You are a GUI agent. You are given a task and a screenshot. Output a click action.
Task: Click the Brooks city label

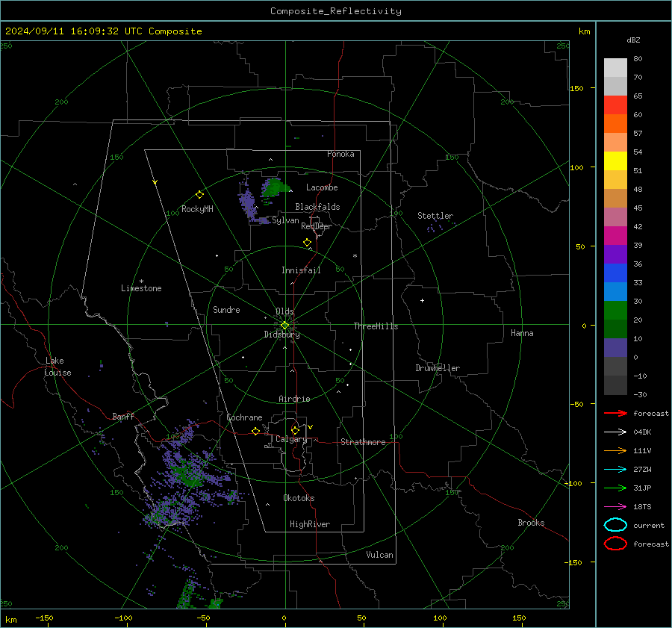(x=531, y=523)
